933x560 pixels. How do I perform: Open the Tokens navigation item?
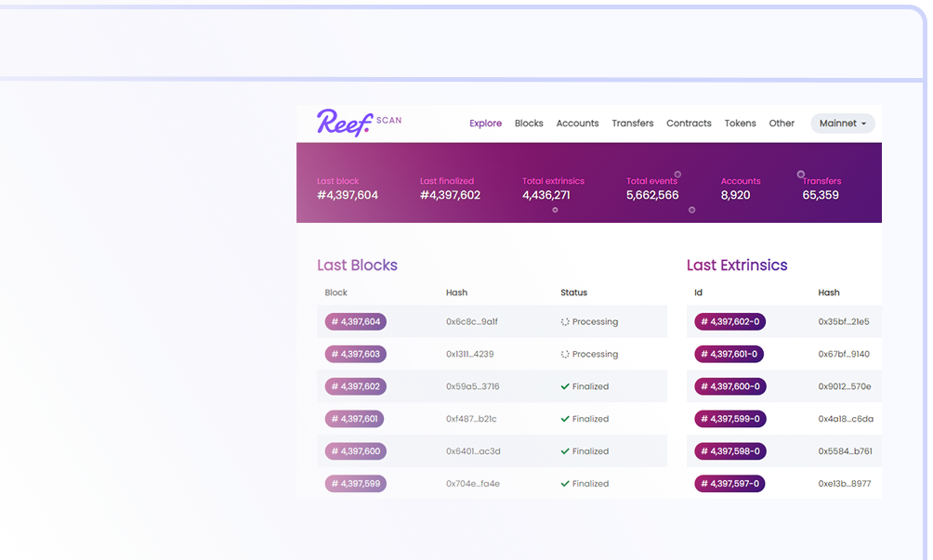[741, 124]
